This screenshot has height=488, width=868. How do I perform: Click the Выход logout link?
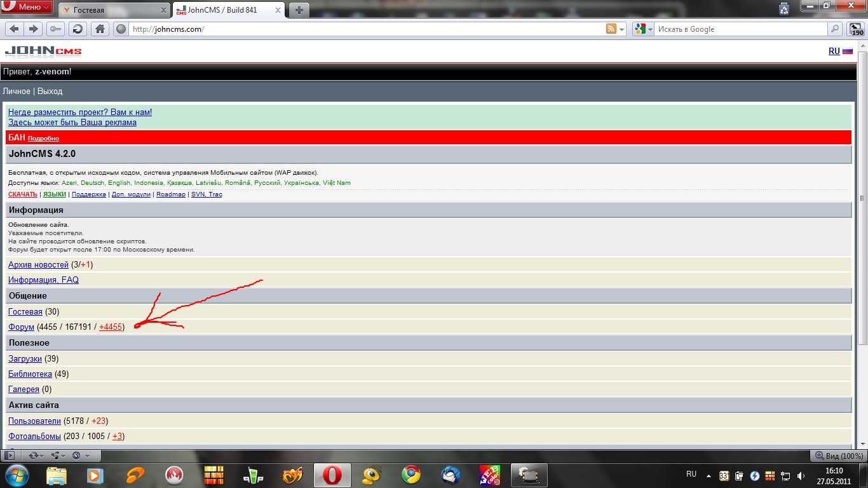click(50, 91)
